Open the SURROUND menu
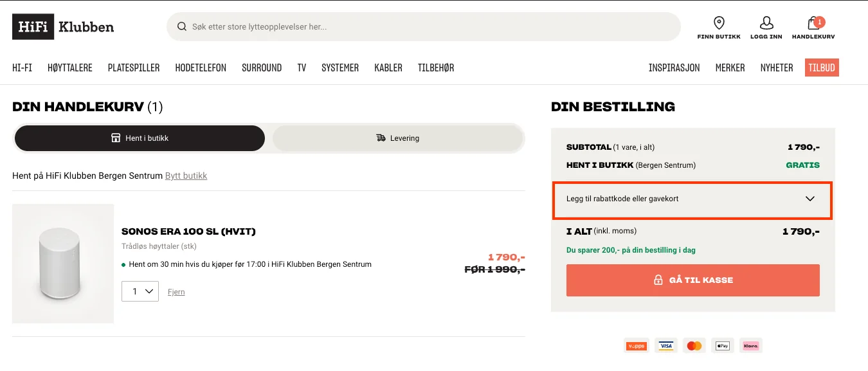This screenshot has width=868, height=371. (x=262, y=68)
